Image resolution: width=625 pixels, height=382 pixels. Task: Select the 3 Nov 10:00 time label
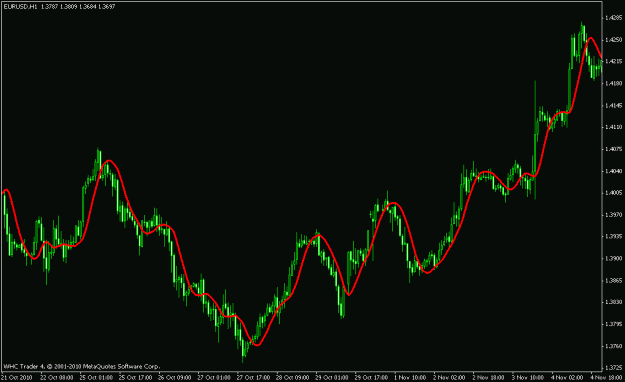528,377
